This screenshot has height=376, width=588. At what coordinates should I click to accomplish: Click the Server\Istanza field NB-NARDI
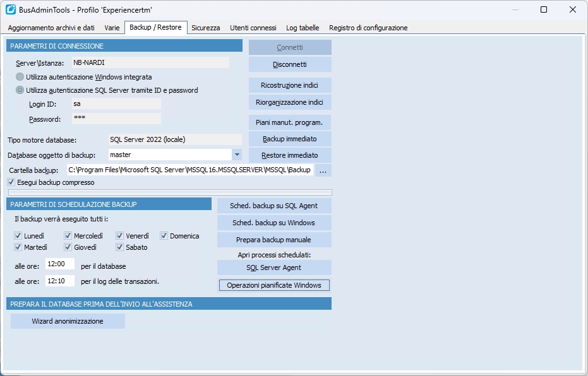pos(150,62)
